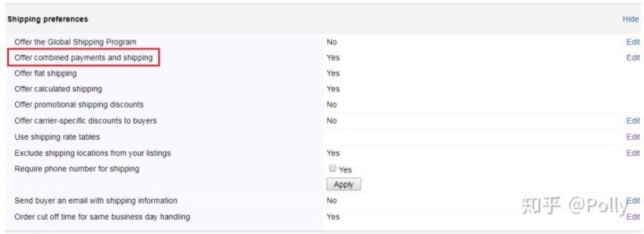This screenshot has height=234, width=644.
Task: Edit combined payments and shipping setting
Action: click(x=633, y=57)
